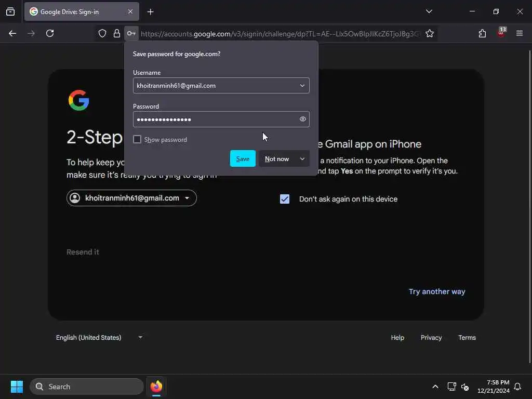Image resolution: width=532 pixels, height=399 pixels.
Task: Open the Windows Start menu
Action: [17, 387]
